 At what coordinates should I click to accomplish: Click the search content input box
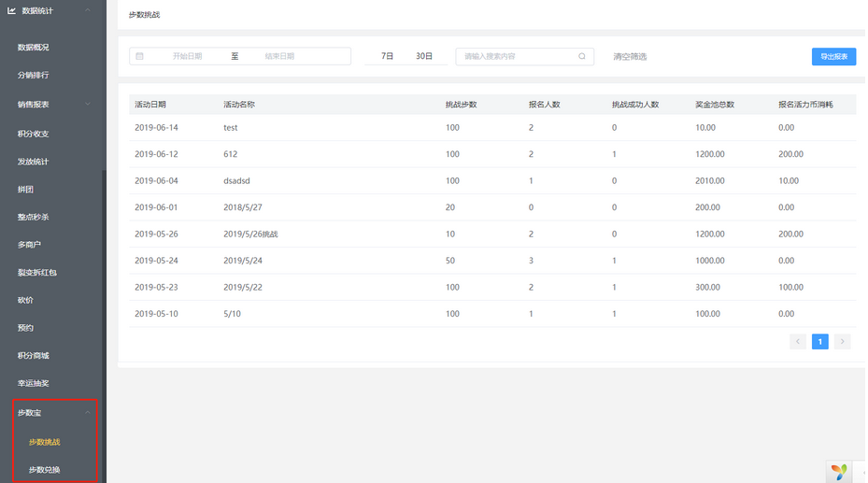(x=517, y=56)
